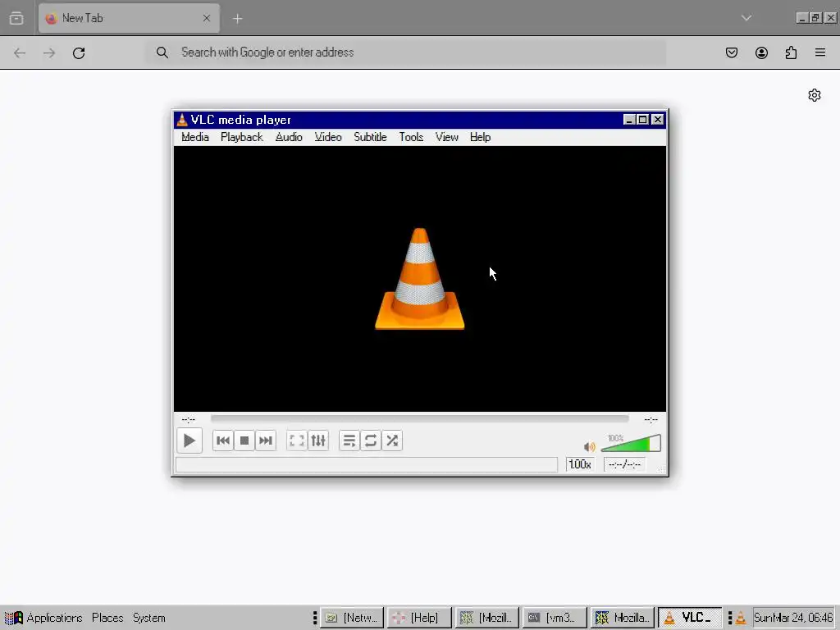The height and width of the screenshot is (630, 840).
Task: Expand the list all tabs chevron
Action: pyautogui.click(x=746, y=18)
